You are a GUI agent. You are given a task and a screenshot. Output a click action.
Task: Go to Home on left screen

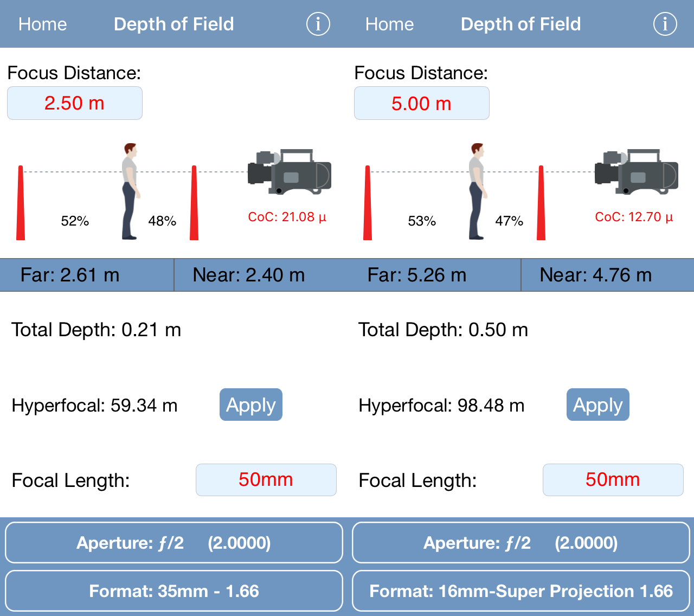click(43, 24)
